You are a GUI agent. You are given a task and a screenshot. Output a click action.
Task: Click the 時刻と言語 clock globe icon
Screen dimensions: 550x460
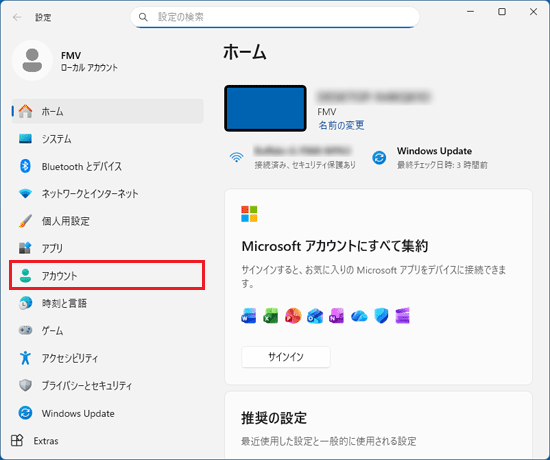(x=25, y=303)
